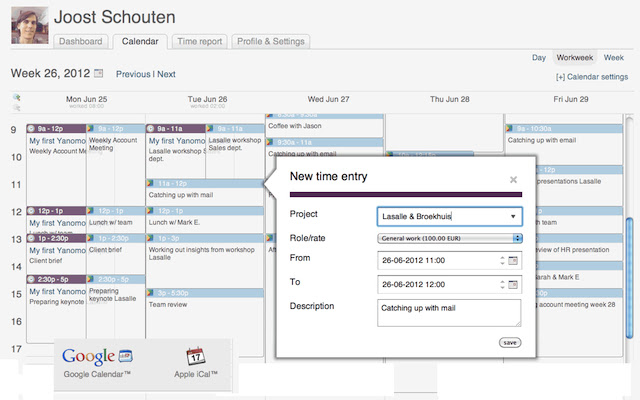Click the zoom in magnifier icon
Screen dimensions: 640x400
(17, 97)
